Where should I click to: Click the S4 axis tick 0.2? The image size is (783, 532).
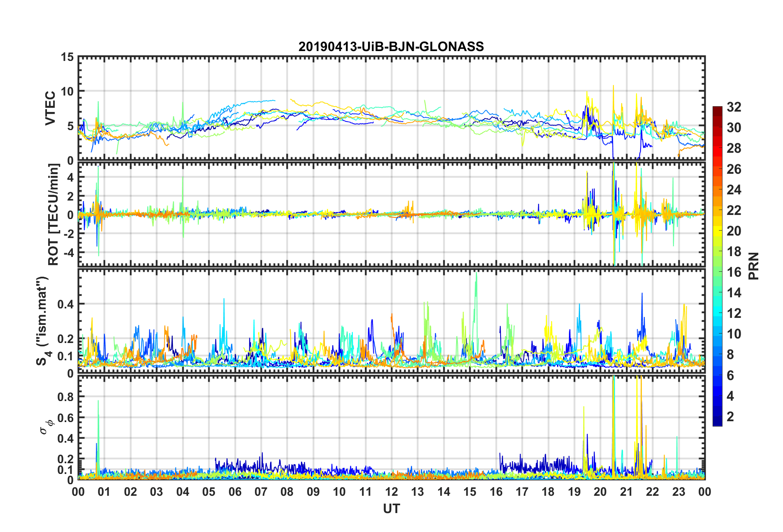coord(65,339)
